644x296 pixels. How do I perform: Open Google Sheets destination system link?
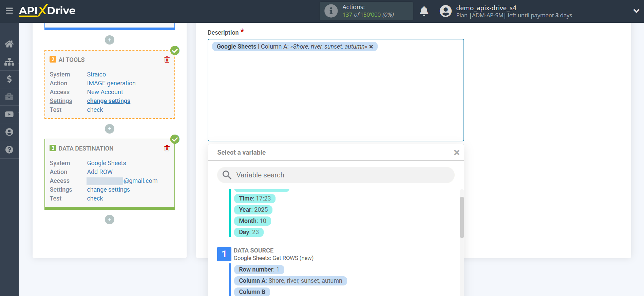coord(107,163)
